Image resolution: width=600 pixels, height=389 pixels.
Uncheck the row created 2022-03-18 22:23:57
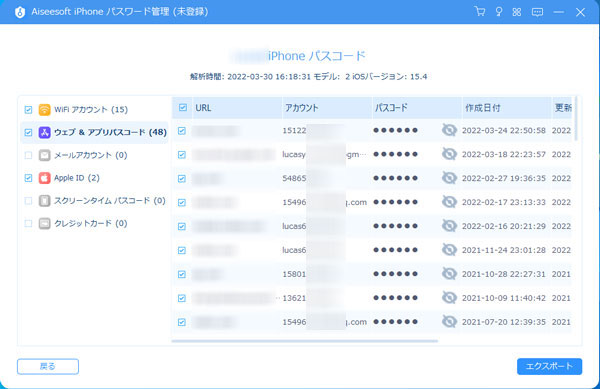(182, 155)
